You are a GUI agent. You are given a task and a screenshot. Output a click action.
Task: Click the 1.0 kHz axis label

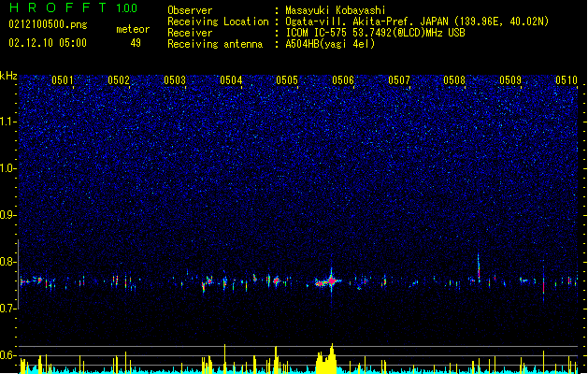8,168
